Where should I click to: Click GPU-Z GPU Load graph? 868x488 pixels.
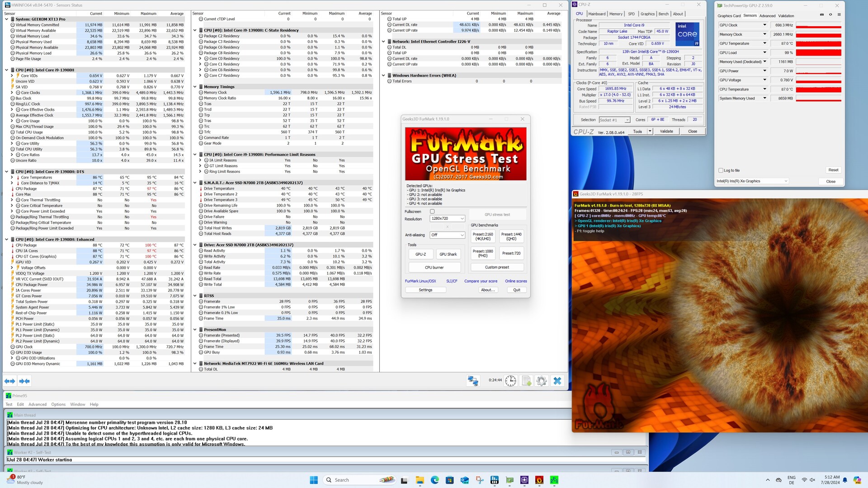click(x=818, y=52)
